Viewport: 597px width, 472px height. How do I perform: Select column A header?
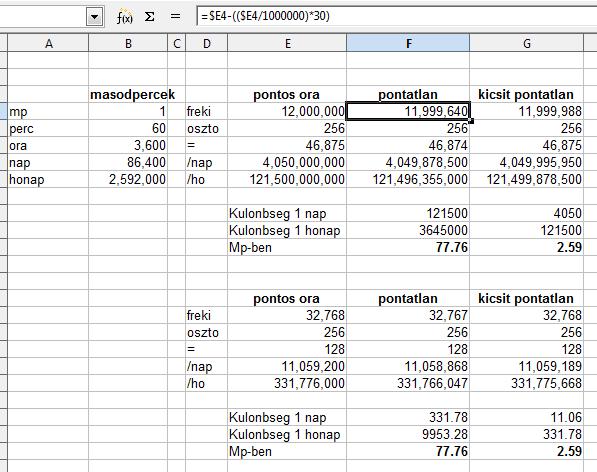(x=48, y=43)
